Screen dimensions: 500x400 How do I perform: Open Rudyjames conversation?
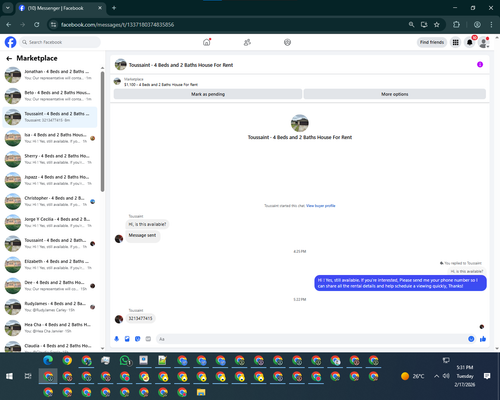50,307
